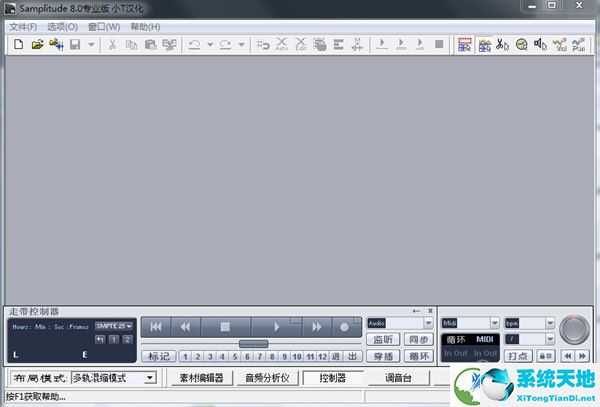Jump to marker 12 button
The image size is (600, 407).
pyautogui.click(x=323, y=357)
